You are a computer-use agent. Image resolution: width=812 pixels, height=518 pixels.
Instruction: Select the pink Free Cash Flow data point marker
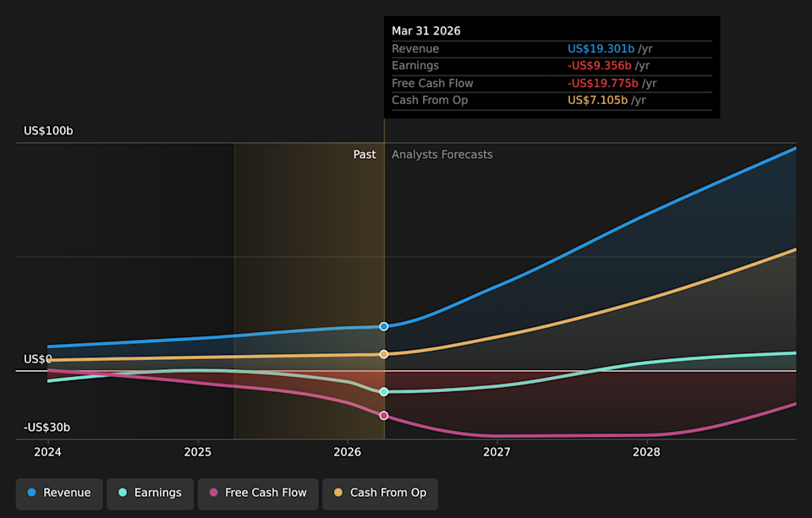[x=384, y=416]
